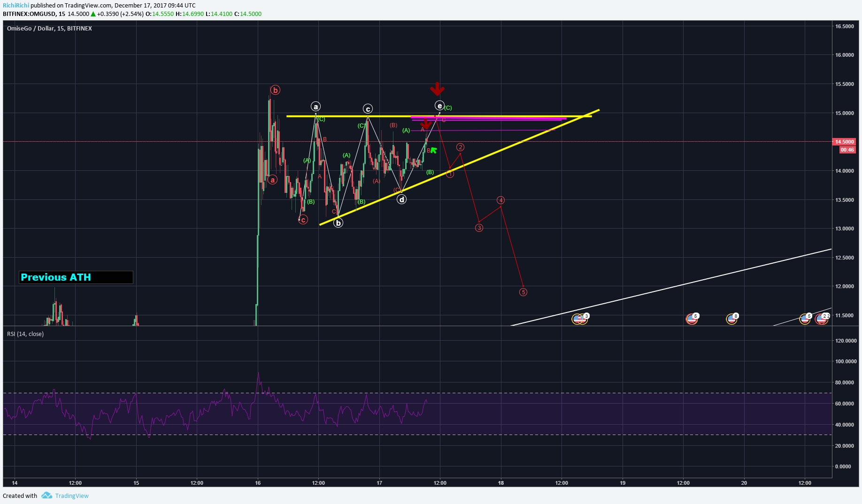Select the red circled a wave label
Screen dimensions: 862x504
tap(272, 180)
